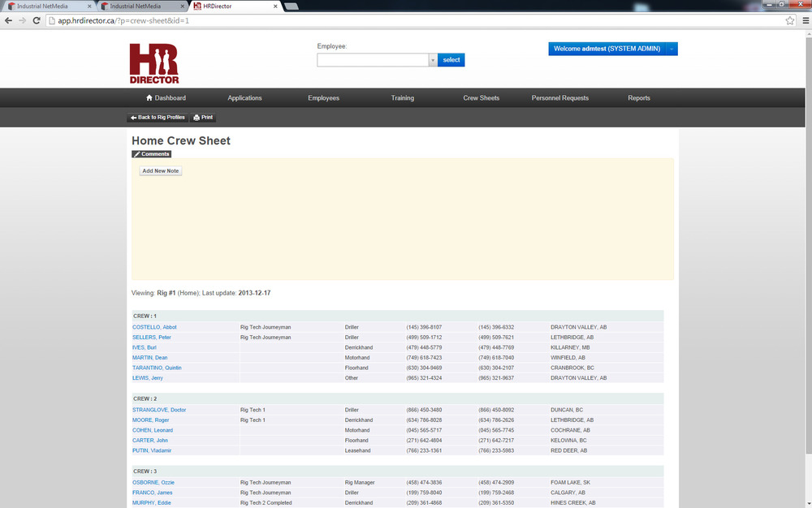Click the Print button
Image resolution: width=812 pixels, height=508 pixels.
(x=203, y=118)
